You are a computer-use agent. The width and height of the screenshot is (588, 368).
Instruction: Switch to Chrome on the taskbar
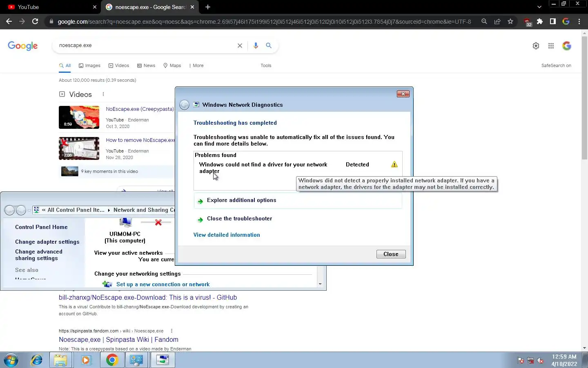click(x=112, y=360)
